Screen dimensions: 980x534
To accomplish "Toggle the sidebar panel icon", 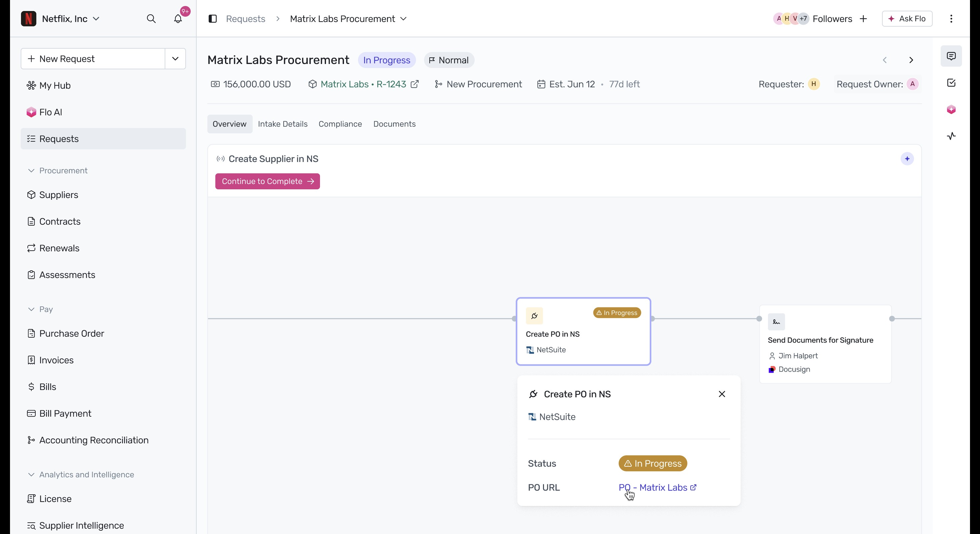I will 213,19.
